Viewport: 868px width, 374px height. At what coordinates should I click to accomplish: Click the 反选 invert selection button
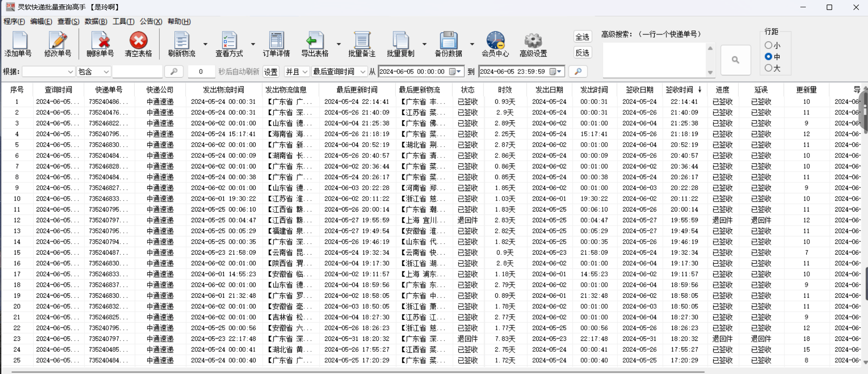(x=582, y=53)
